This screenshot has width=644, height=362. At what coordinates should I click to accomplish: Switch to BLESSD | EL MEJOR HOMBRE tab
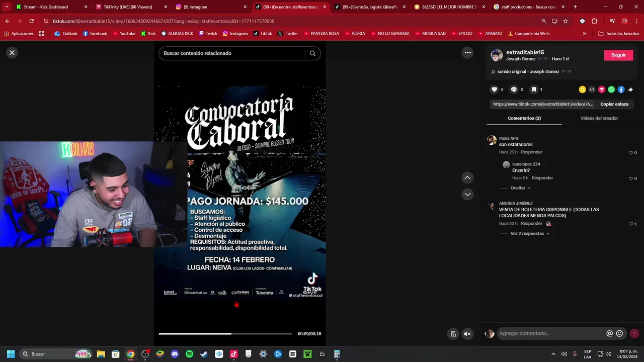pyautogui.click(x=449, y=7)
